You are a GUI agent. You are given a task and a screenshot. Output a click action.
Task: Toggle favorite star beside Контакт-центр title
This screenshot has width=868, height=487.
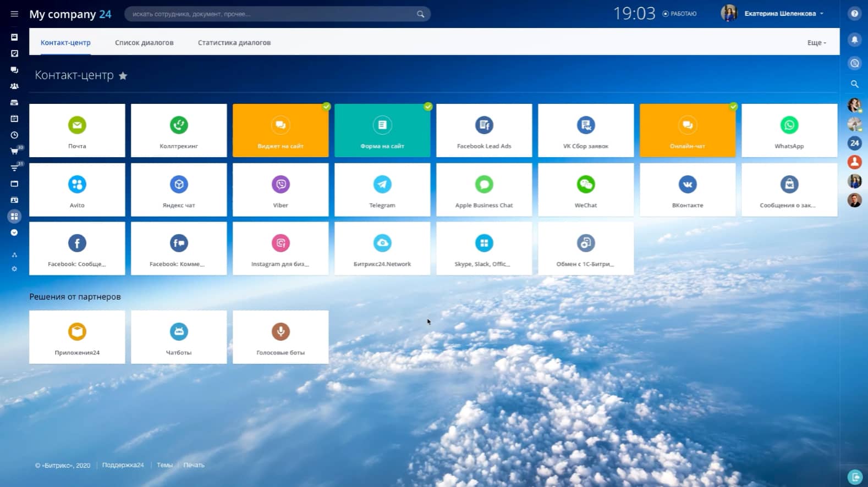(123, 76)
